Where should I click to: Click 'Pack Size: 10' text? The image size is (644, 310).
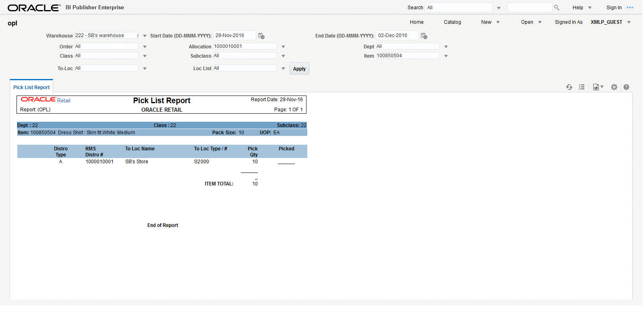(228, 133)
